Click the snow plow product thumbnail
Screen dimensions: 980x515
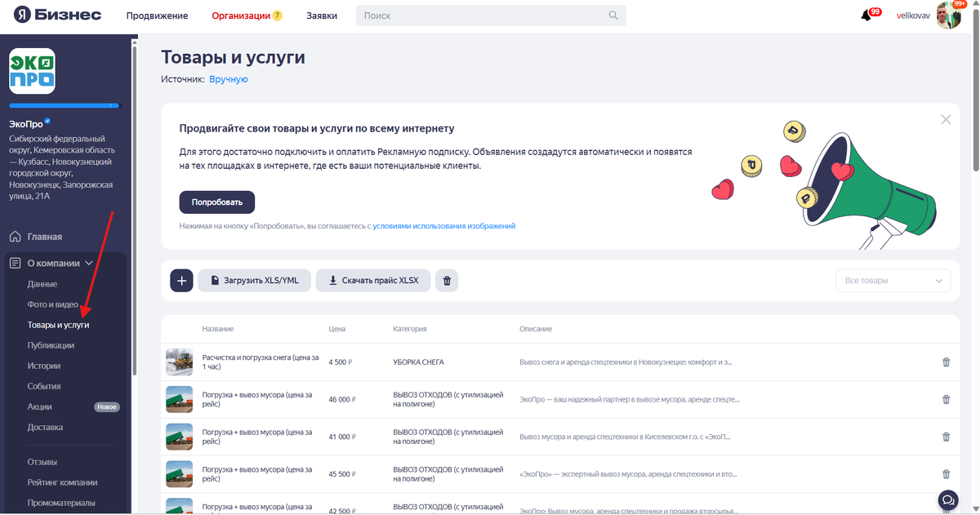click(179, 362)
